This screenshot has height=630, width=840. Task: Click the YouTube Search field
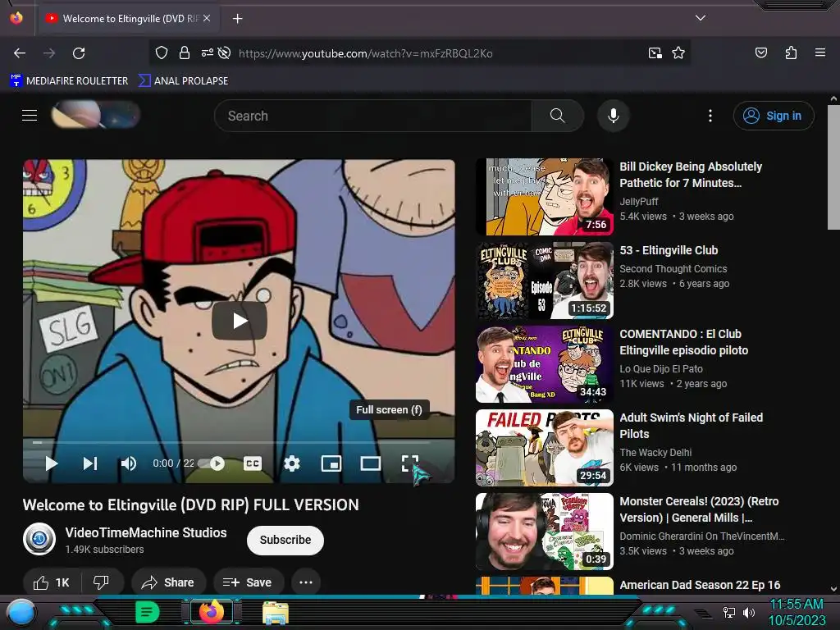[x=373, y=116]
